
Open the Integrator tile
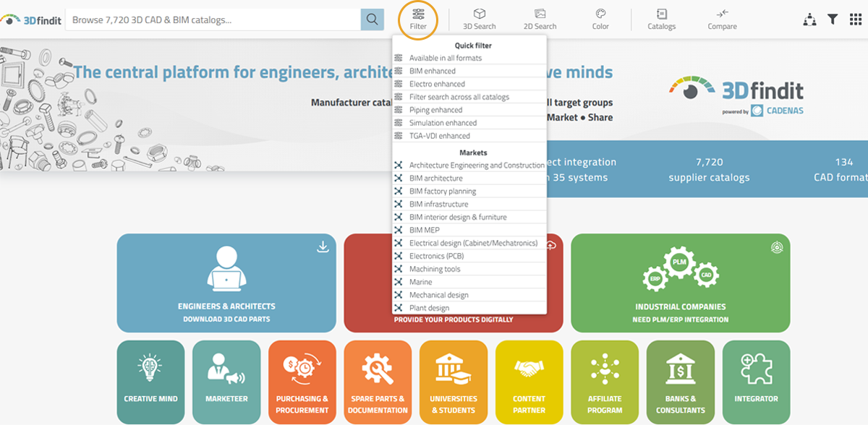756,382
